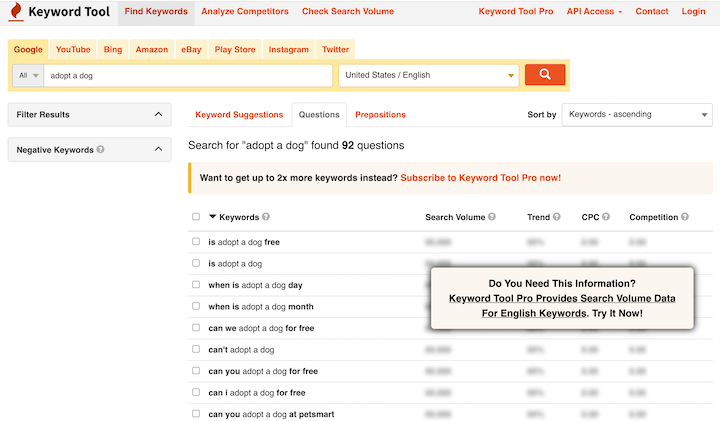The width and height of the screenshot is (720, 421).
Task: Switch to Keyword Suggestions tab
Action: [239, 115]
